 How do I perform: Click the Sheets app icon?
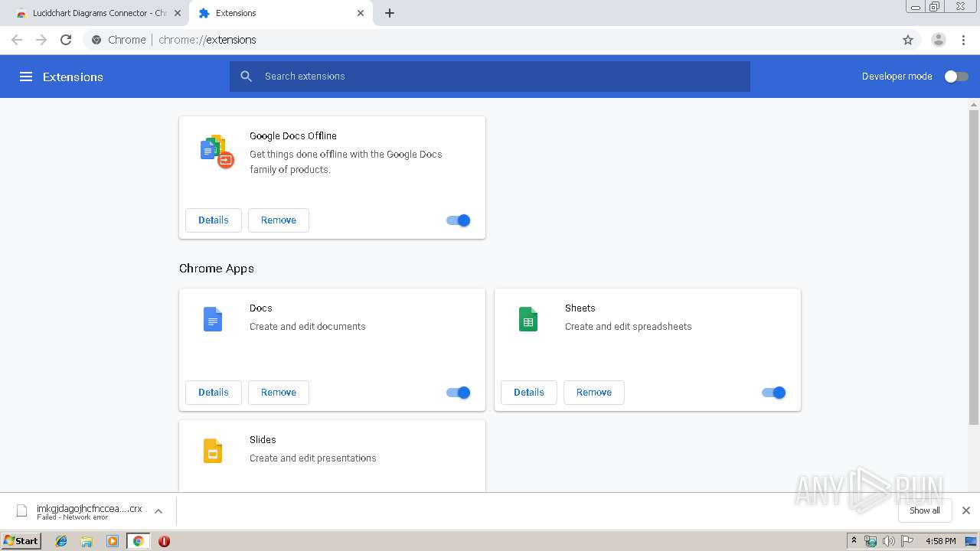tap(528, 319)
